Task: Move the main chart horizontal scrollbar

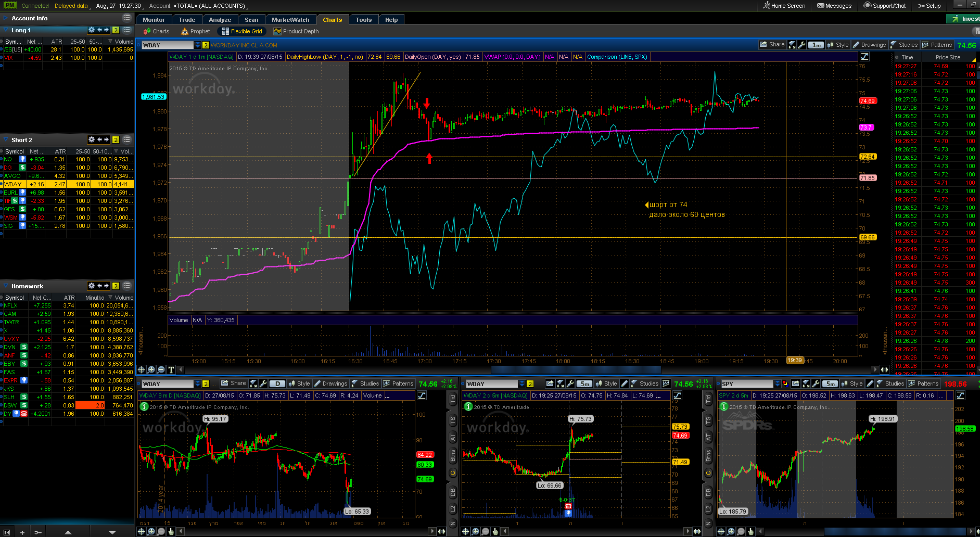Action: click(576, 369)
